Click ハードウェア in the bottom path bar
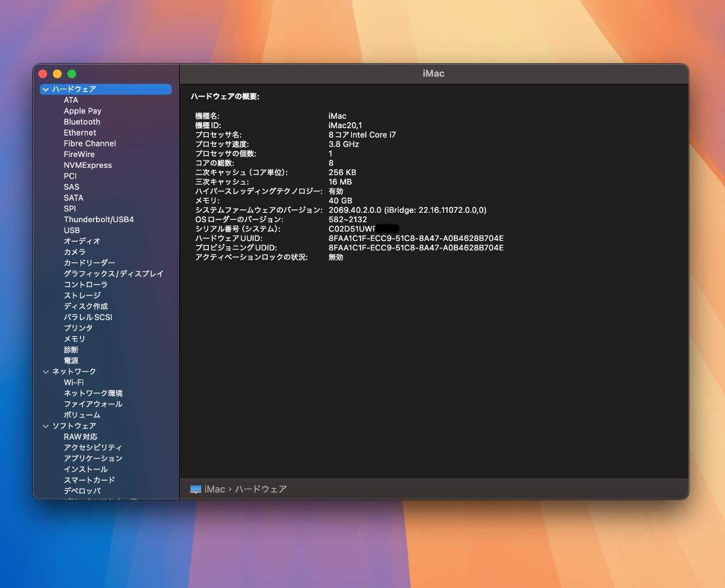Viewport: 725px width, 588px height. (x=260, y=489)
